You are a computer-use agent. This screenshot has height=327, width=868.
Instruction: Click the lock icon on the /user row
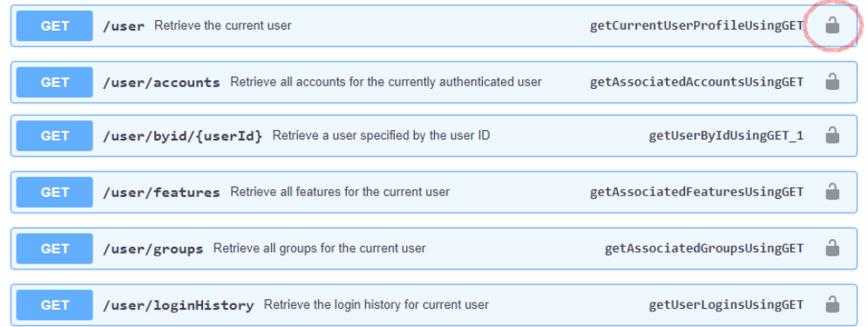coord(832,25)
